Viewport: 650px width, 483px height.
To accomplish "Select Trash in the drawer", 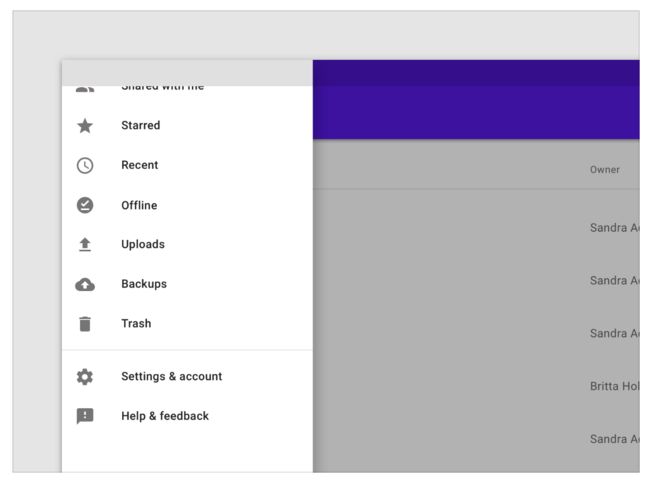I will pos(187,323).
